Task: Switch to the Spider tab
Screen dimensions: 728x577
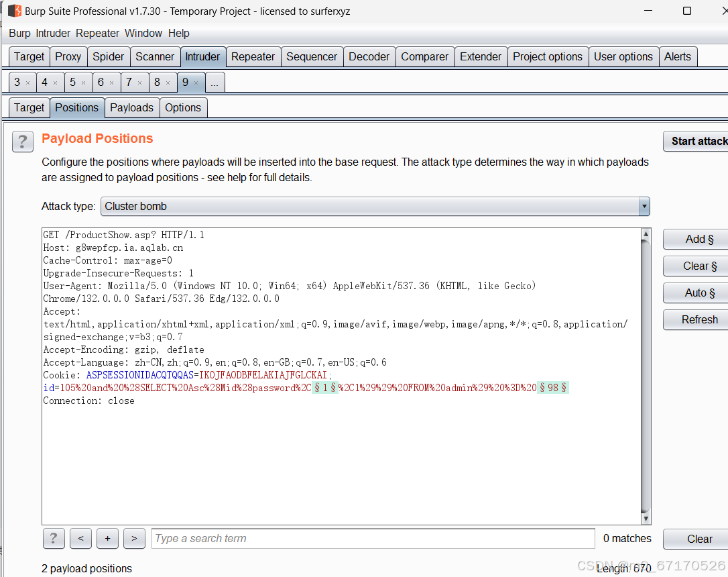Action: coord(108,56)
